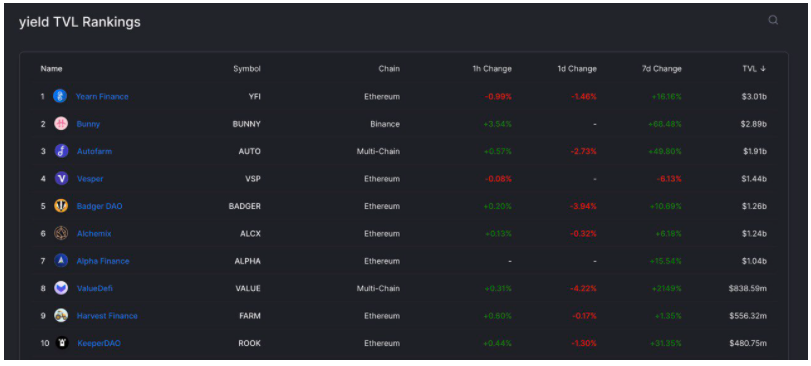Viewport: 811px width, 366px height.
Task: Open the Harvest Finance link
Action: 107,315
